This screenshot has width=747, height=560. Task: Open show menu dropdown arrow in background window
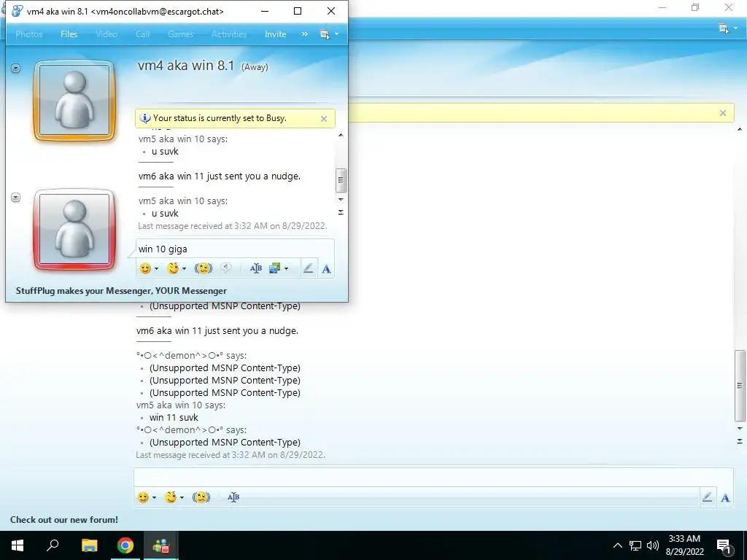coord(735,28)
